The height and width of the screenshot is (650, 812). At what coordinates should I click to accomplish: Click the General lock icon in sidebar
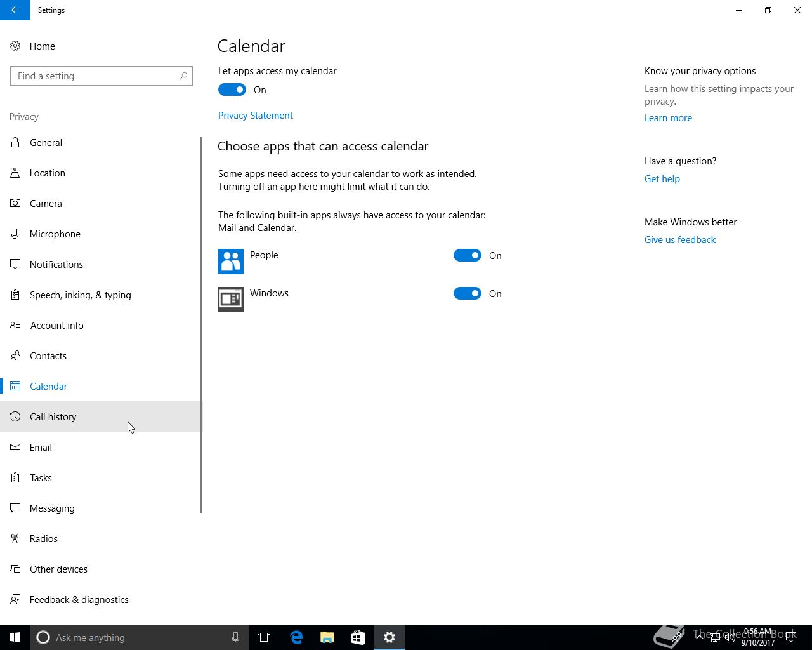coord(15,142)
